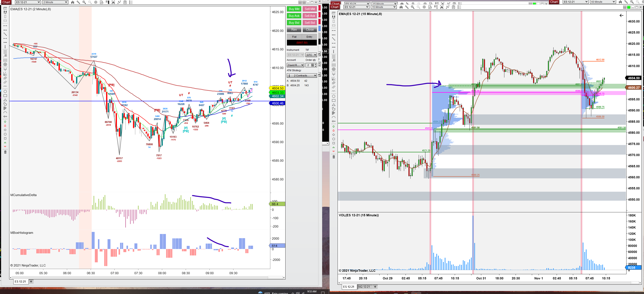
Task: Toggle the second grey link square on the 2 Minute chart
Action: coord(304,2)
